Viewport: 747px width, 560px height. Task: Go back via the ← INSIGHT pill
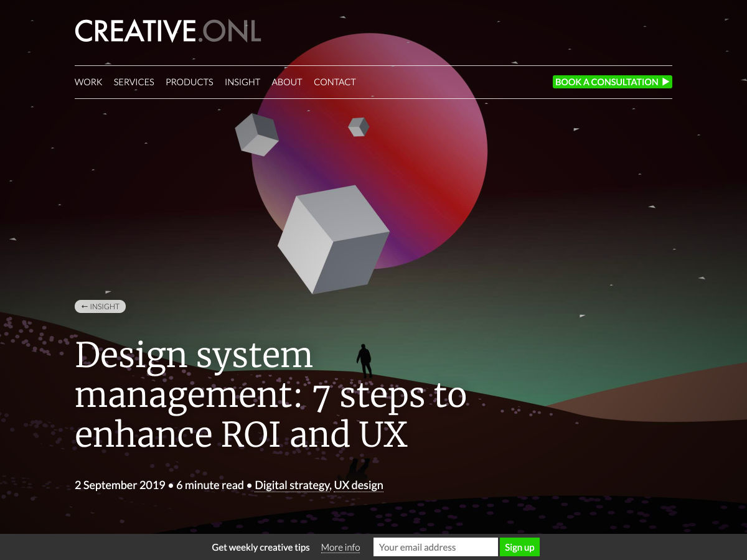[100, 306]
